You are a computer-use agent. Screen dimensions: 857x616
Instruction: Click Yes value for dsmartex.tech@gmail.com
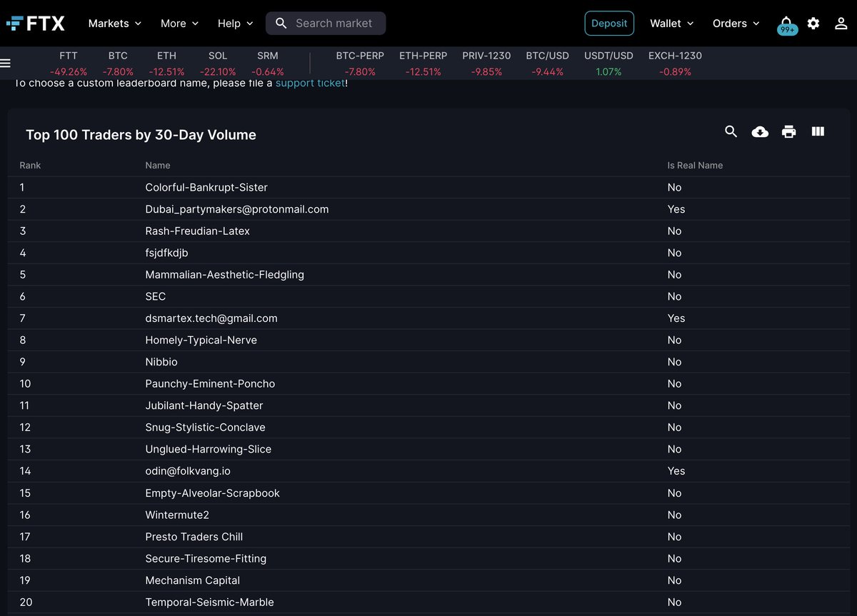point(676,318)
